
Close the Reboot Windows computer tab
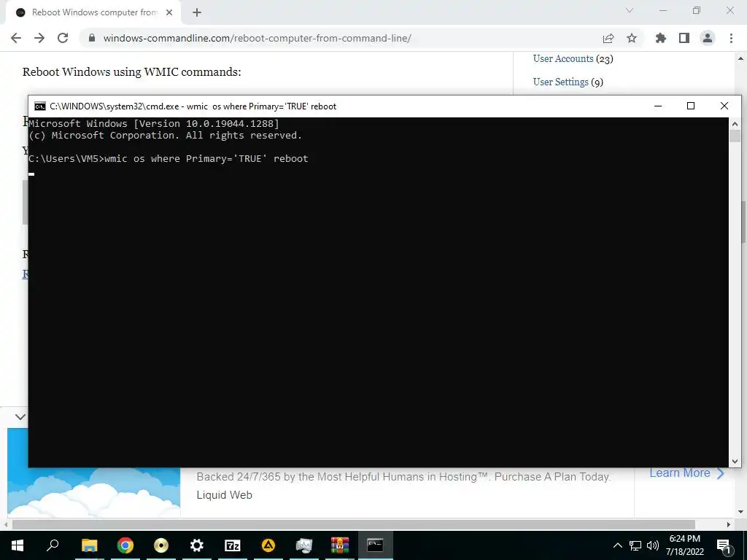(x=169, y=12)
